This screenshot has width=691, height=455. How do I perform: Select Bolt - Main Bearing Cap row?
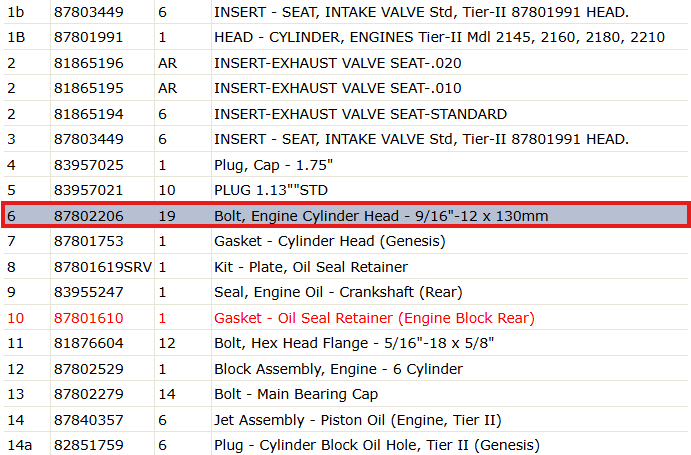[346, 394]
